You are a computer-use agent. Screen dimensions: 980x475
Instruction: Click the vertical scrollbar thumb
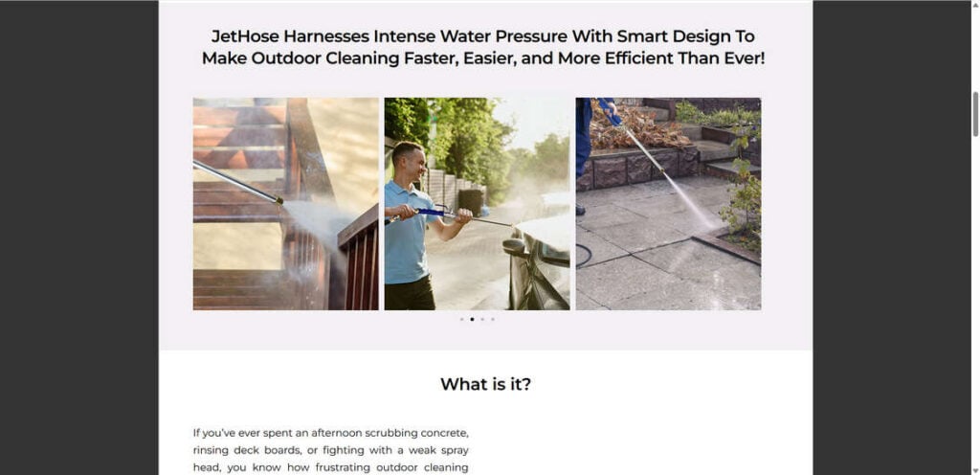tap(975, 114)
